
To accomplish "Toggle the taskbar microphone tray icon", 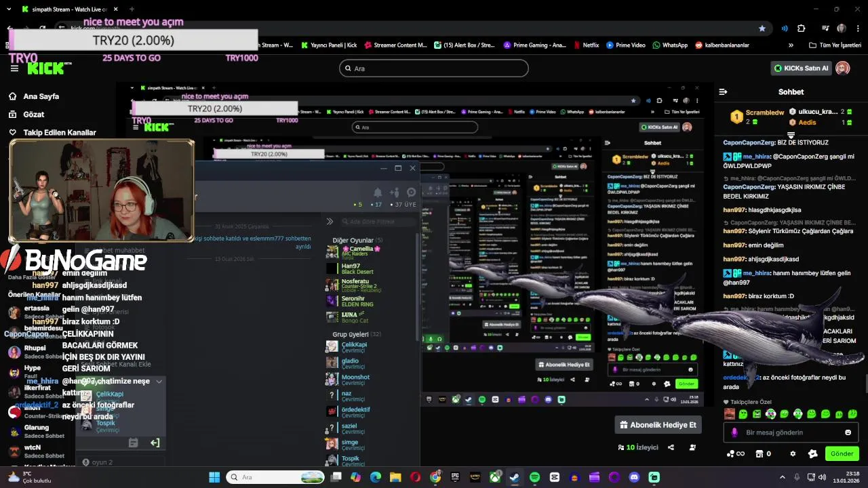I will (x=797, y=477).
